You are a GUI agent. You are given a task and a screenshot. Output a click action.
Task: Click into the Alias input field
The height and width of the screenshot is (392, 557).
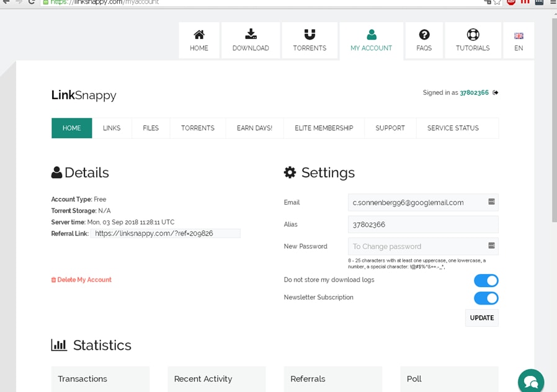423,225
